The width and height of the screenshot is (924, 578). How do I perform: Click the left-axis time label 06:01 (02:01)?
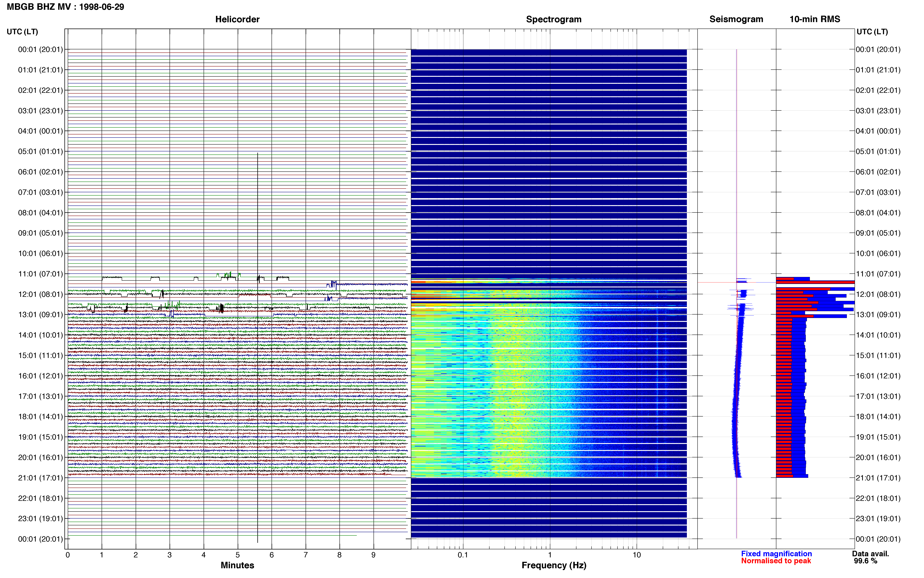coord(41,172)
